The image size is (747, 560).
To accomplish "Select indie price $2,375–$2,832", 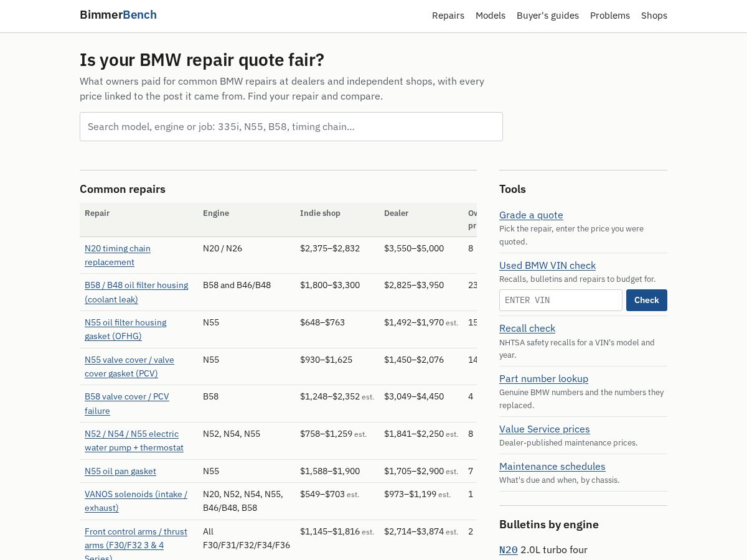I will [330, 248].
